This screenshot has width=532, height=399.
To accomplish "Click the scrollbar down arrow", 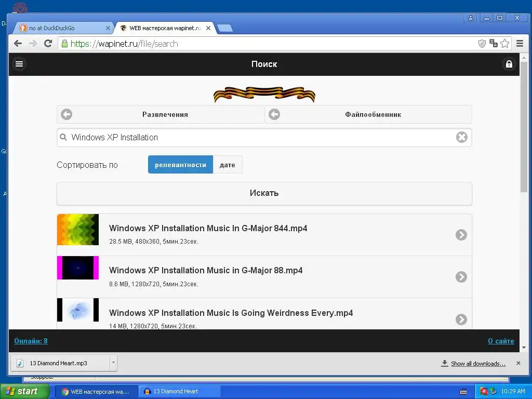I will (524, 348).
